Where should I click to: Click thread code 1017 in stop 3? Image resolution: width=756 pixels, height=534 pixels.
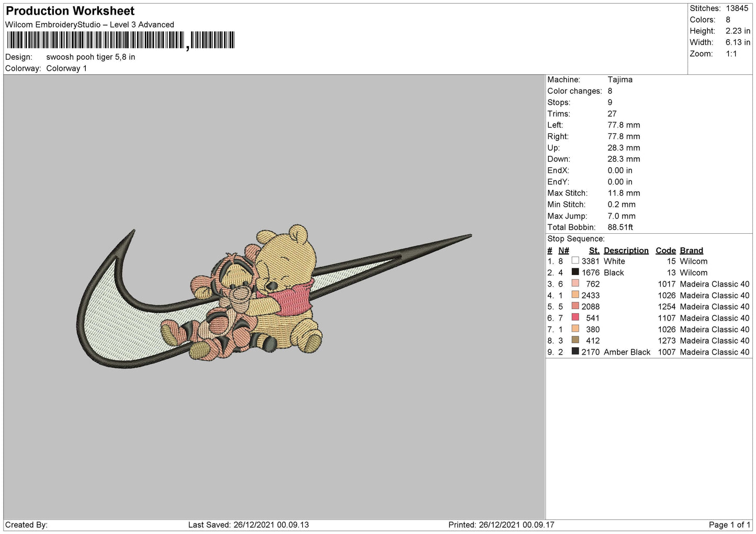(x=667, y=284)
